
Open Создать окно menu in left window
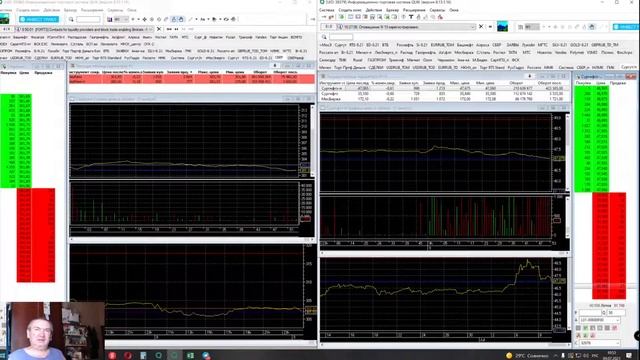[x=28, y=10]
